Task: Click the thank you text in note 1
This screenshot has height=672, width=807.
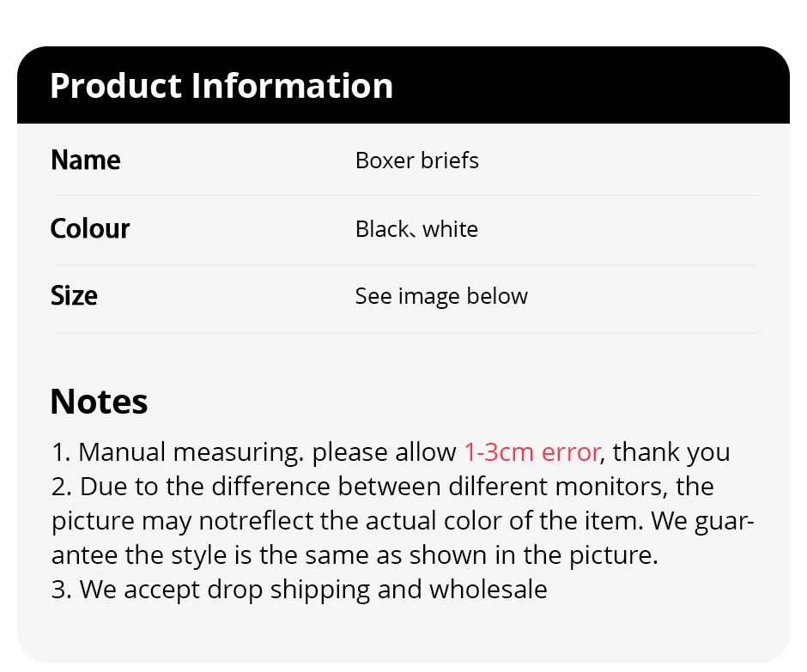Action: [671, 452]
